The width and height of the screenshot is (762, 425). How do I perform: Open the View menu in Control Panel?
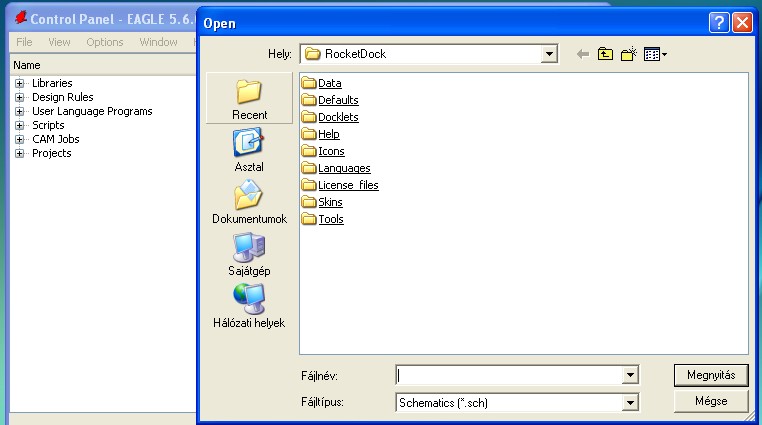(x=59, y=42)
